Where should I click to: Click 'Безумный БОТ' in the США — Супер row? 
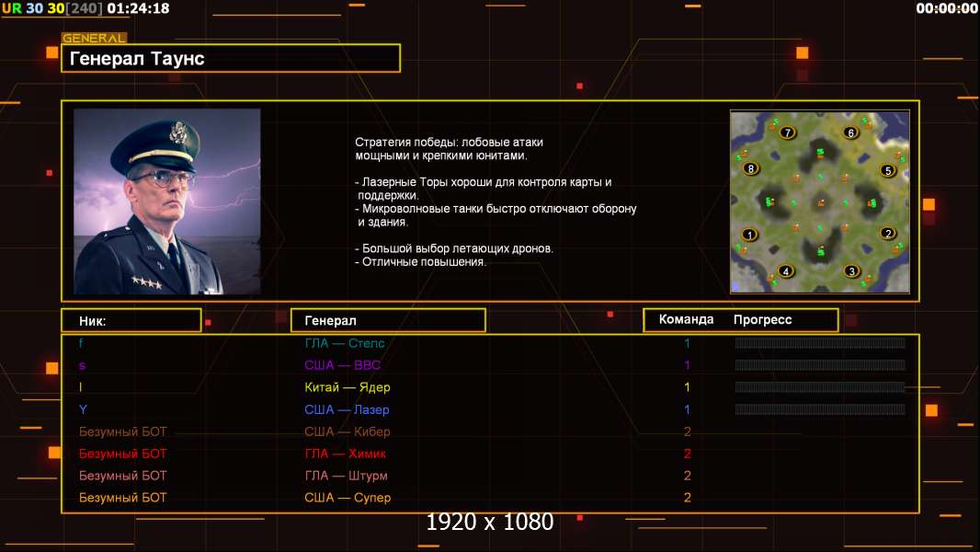coord(123,499)
